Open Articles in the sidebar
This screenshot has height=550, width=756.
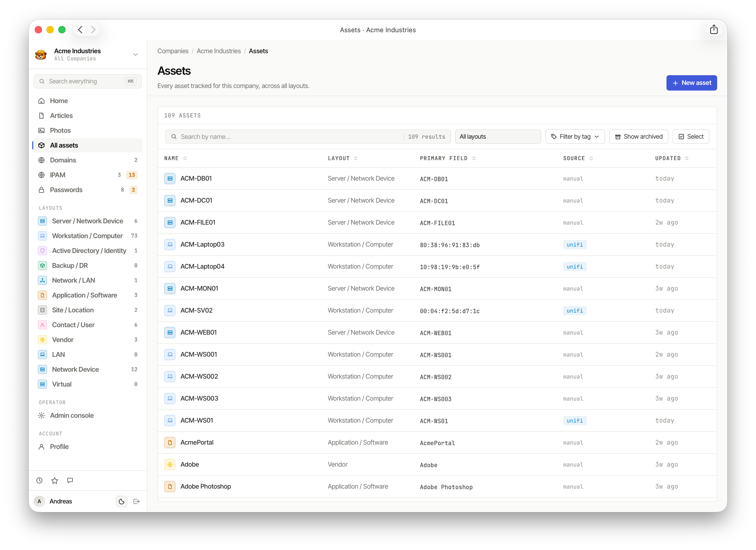[87, 116]
